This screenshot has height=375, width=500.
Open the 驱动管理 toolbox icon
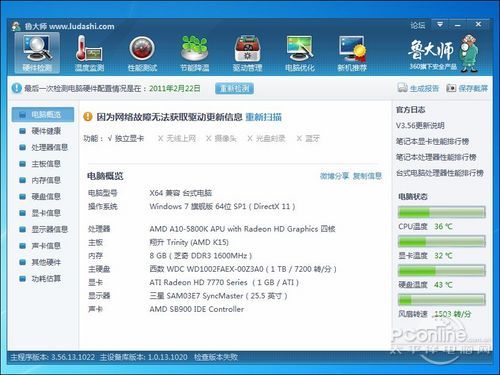coord(247,49)
